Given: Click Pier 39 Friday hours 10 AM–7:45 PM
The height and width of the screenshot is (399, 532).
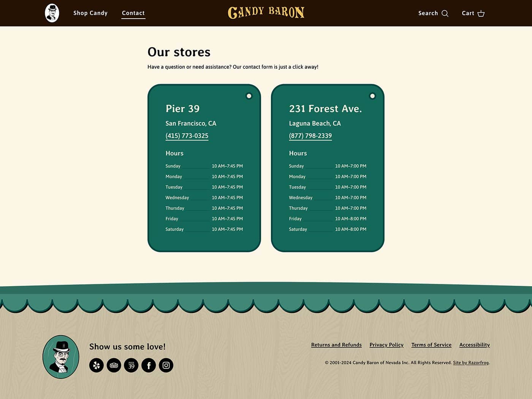Looking at the screenshot, I should [227, 218].
